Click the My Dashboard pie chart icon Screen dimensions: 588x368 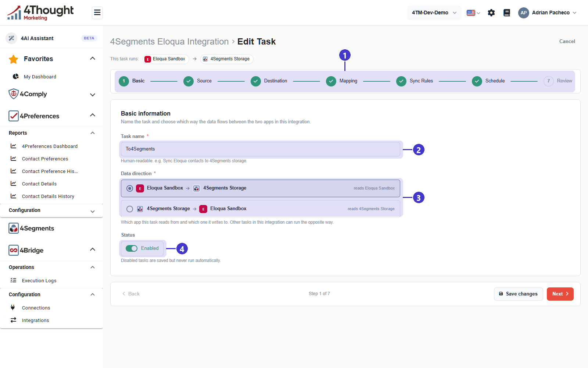click(16, 77)
